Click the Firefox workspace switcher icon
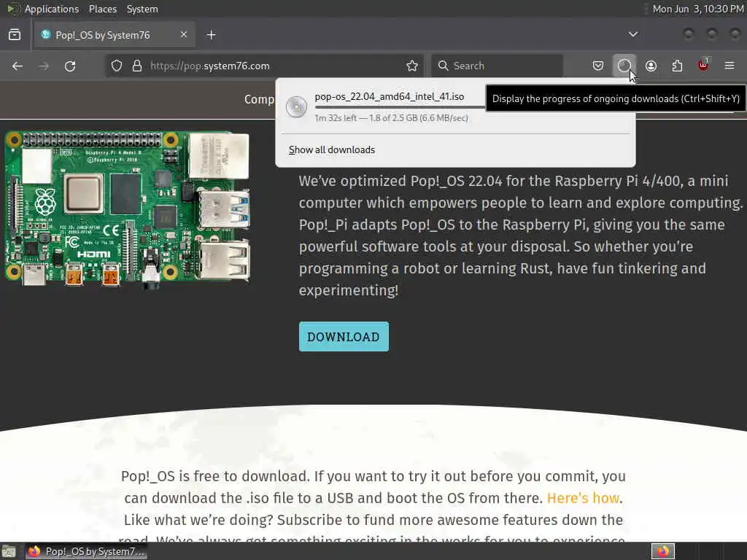 point(663,551)
